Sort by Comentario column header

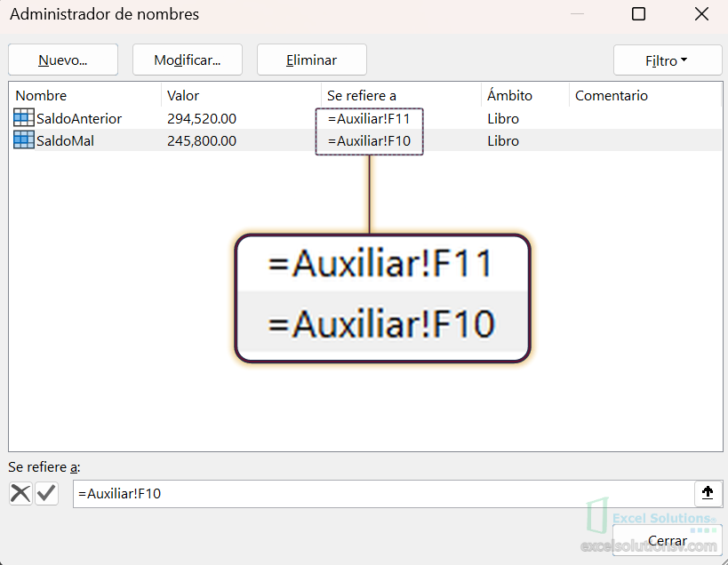click(x=645, y=96)
